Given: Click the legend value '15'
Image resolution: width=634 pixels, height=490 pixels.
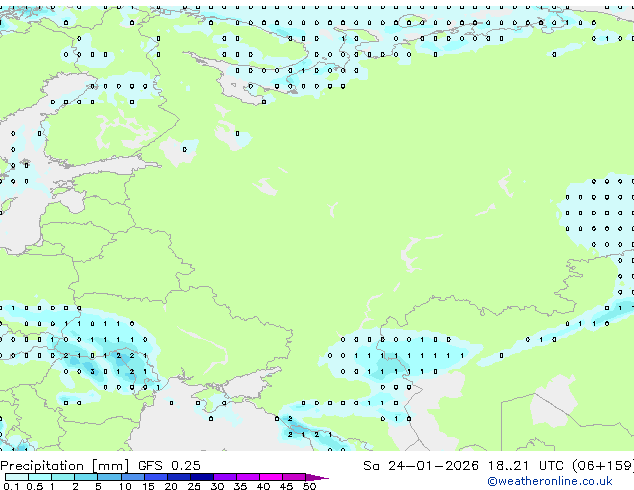Looking at the screenshot, I should [148, 486].
